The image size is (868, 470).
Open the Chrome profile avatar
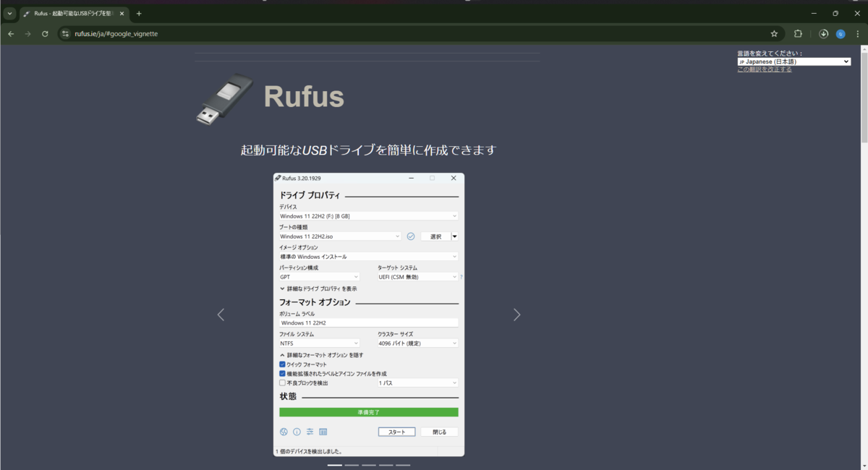[x=841, y=33]
